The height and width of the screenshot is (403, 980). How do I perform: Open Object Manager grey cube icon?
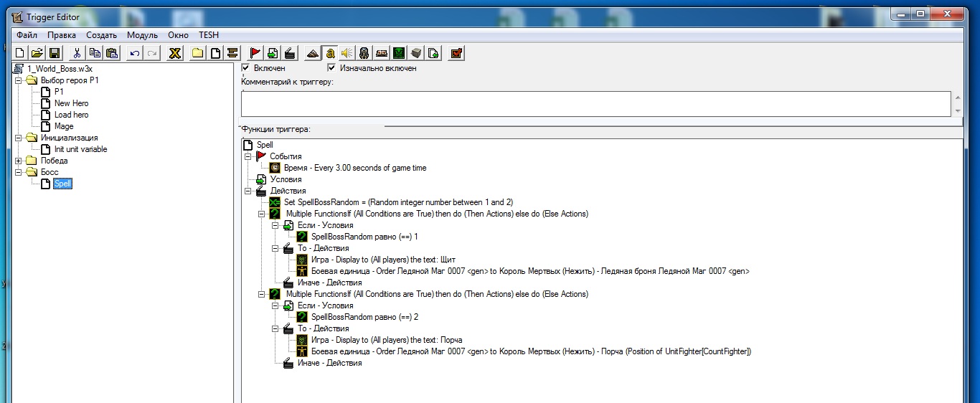coord(416,52)
